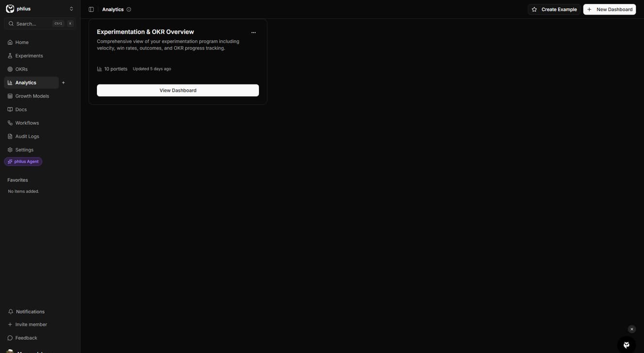Open the workspace switcher next to phlius

point(72,8)
